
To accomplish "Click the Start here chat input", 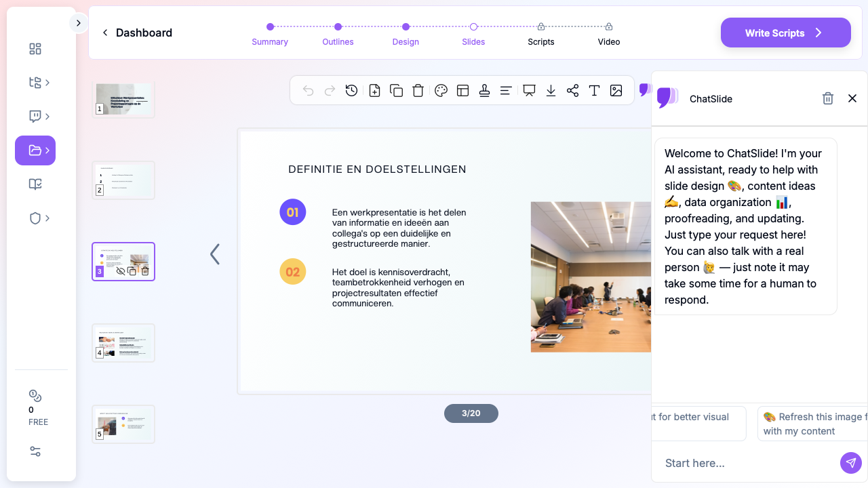I will [x=746, y=463].
